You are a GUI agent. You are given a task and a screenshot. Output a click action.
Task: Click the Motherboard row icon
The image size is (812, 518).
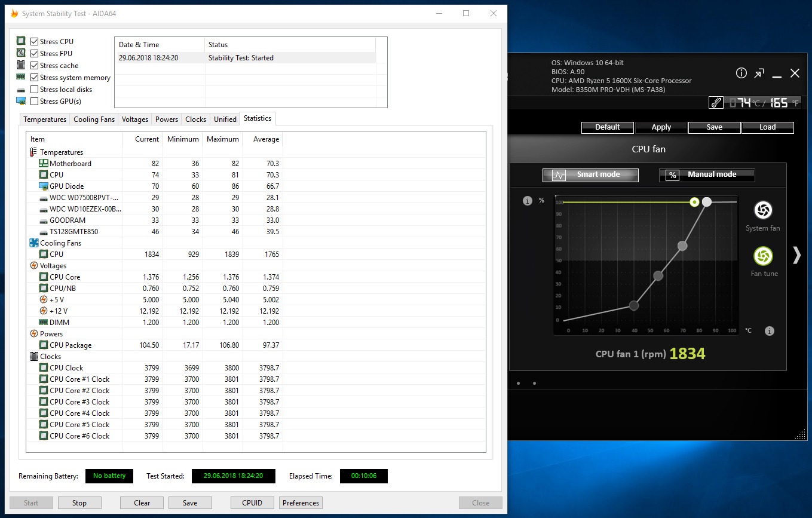click(44, 164)
